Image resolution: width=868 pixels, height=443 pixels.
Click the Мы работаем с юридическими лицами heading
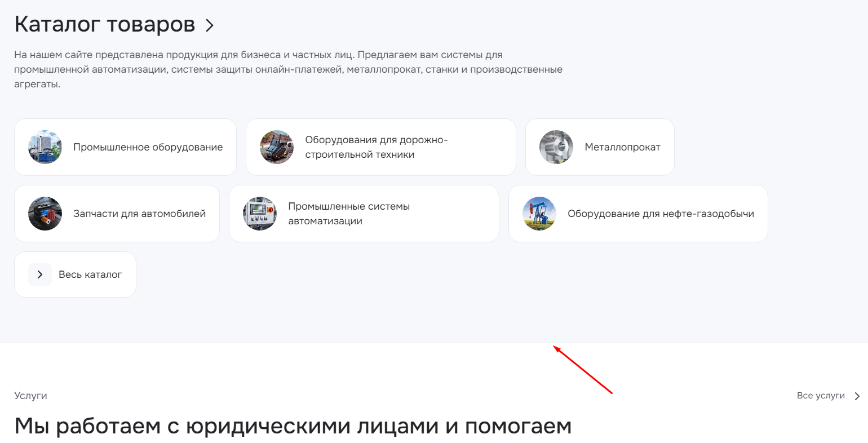tap(293, 426)
